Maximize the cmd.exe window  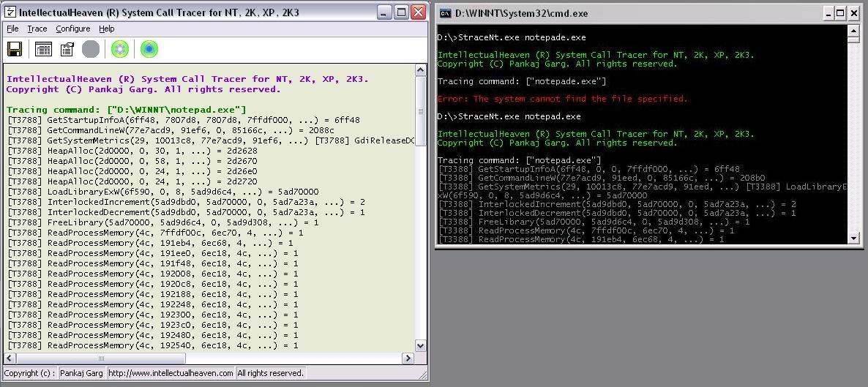[x=840, y=13]
